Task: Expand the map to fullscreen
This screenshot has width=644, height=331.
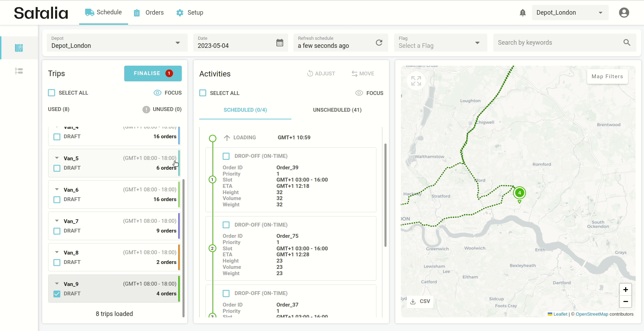Action: tap(416, 81)
